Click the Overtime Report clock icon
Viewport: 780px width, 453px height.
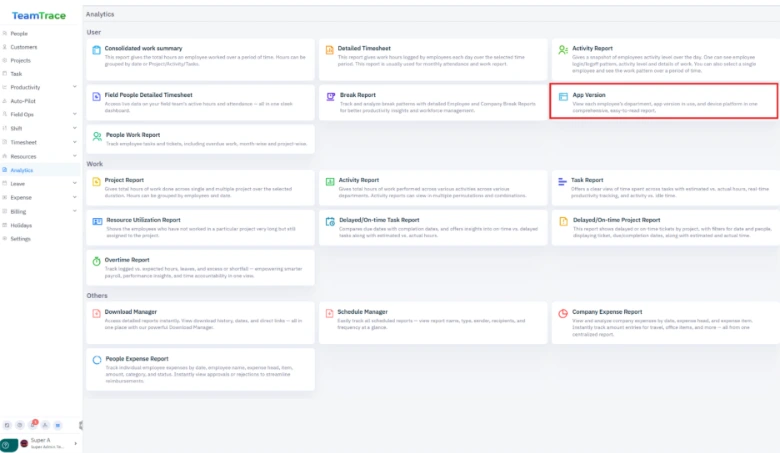tap(97, 260)
